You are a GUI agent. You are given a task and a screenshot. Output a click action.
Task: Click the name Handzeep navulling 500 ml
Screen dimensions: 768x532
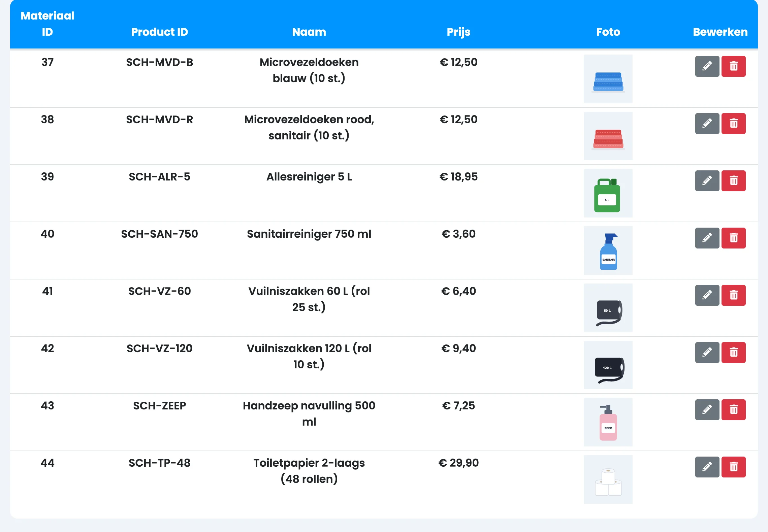309,414
